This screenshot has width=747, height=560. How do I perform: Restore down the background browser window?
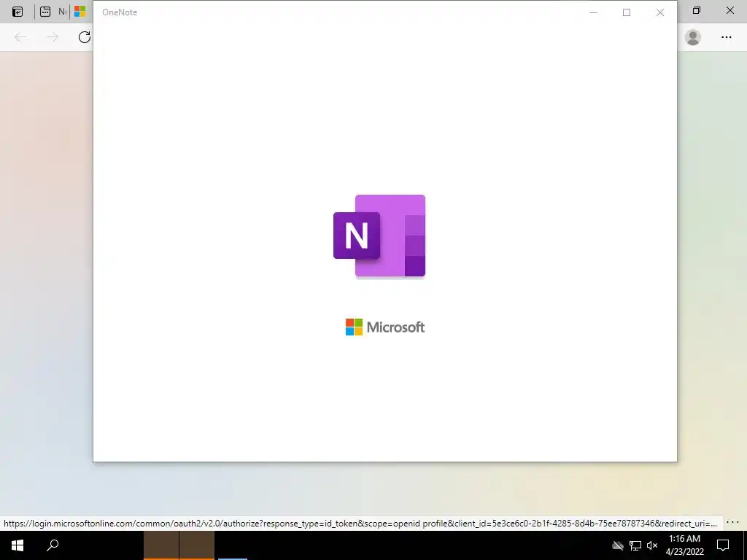(697, 10)
